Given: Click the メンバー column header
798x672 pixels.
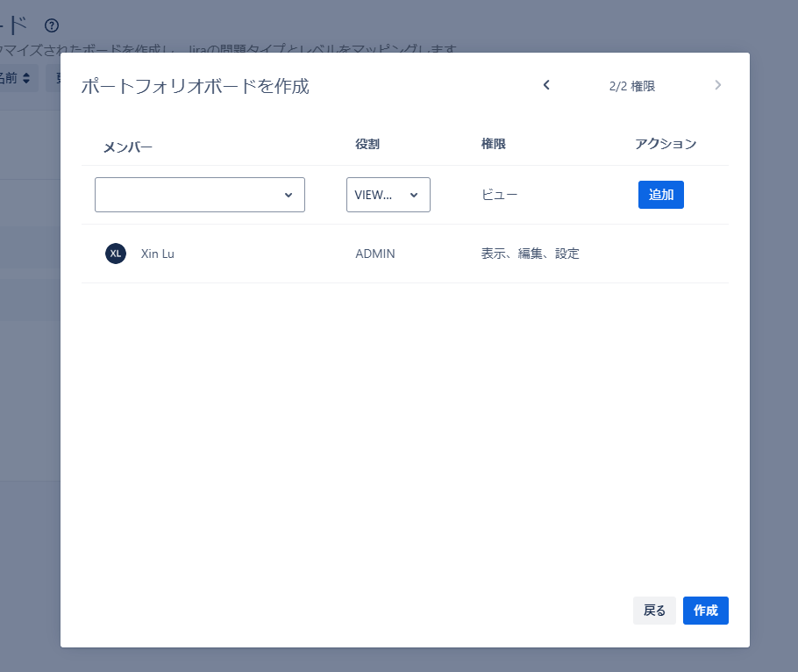Looking at the screenshot, I should 128,147.
